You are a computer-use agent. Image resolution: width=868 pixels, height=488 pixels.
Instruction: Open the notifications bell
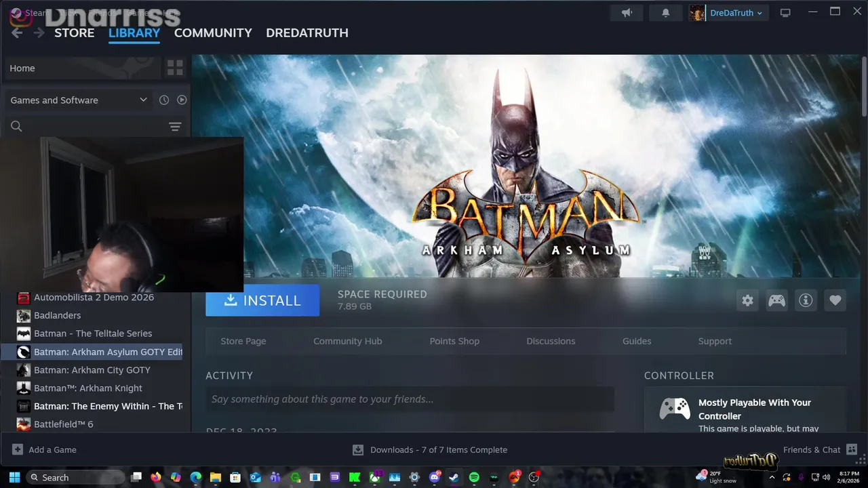click(665, 13)
